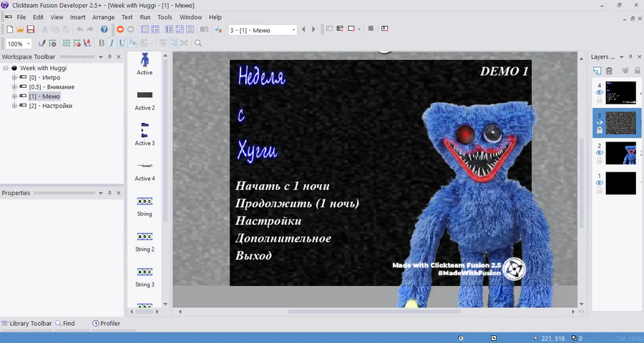The width and height of the screenshot is (644, 343).
Task: Click the Stop button in toolbar
Action: [371, 29]
